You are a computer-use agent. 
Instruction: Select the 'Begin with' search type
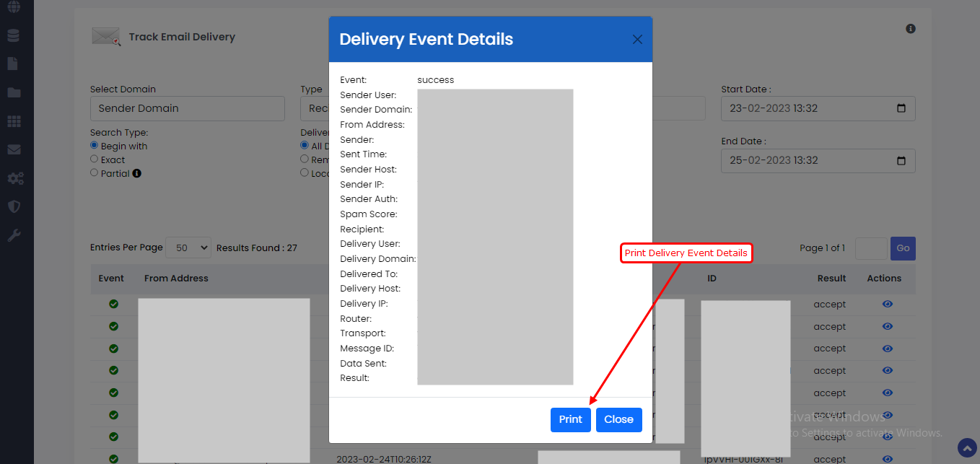94,146
